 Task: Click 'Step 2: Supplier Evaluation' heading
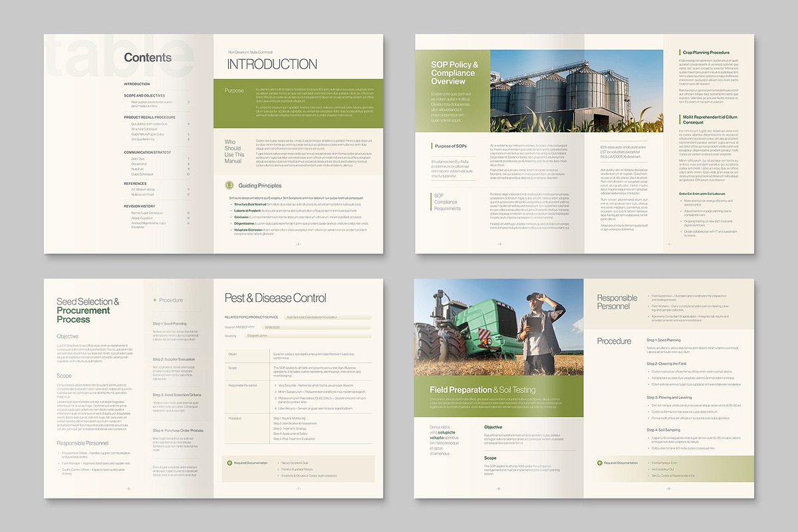[x=174, y=359]
